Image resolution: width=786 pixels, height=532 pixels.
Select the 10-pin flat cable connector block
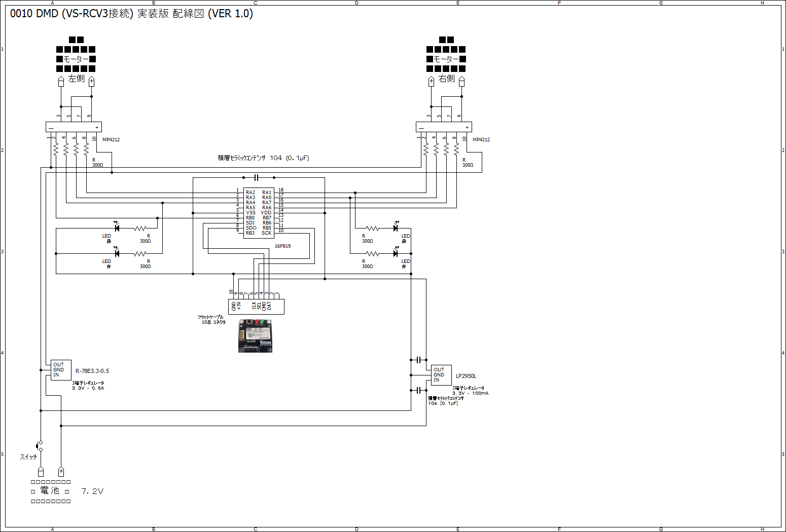pyautogui.click(x=256, y=307)
